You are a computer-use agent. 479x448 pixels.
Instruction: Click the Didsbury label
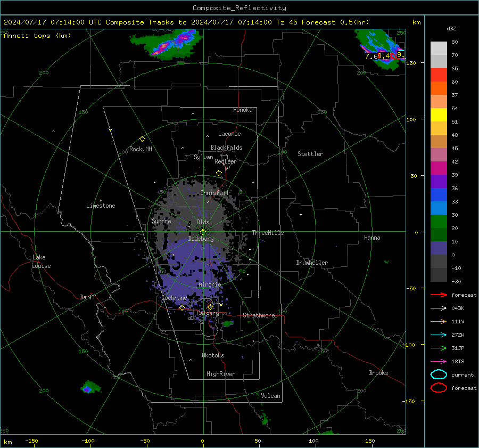coord(201,239)
